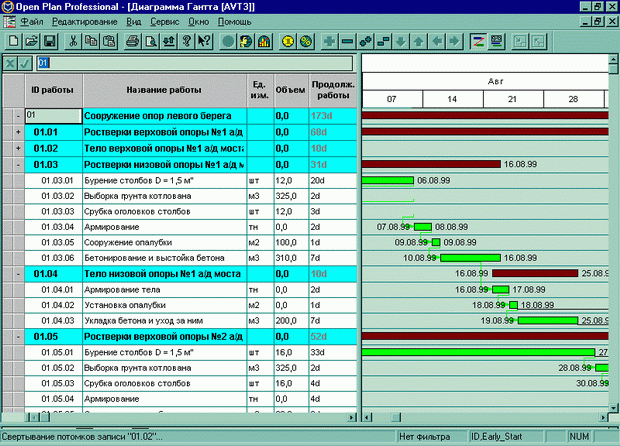Activate the context help pointer icon

(x=203, y=41)
